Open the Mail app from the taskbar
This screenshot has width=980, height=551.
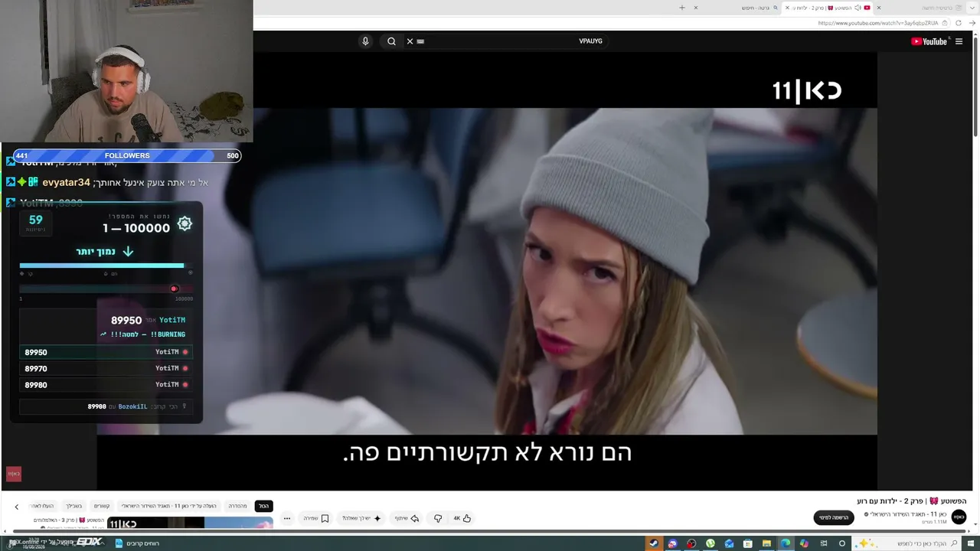pyautogui.click(x=729, y=543)
